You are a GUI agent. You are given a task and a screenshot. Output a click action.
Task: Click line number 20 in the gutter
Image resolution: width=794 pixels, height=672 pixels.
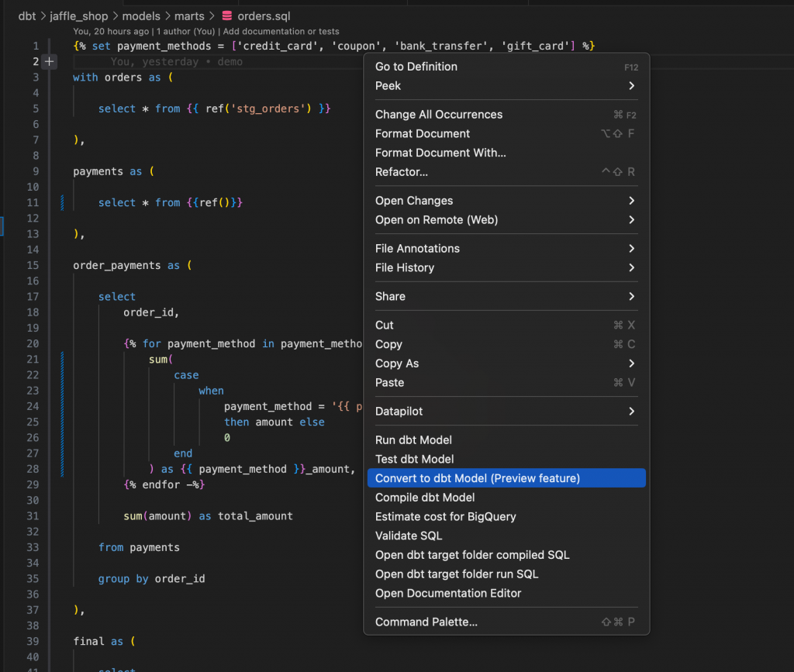(33, 344)
